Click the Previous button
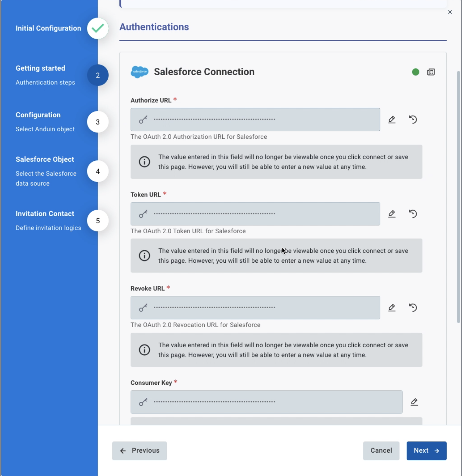The image size is (462, 476). point(139,451)
